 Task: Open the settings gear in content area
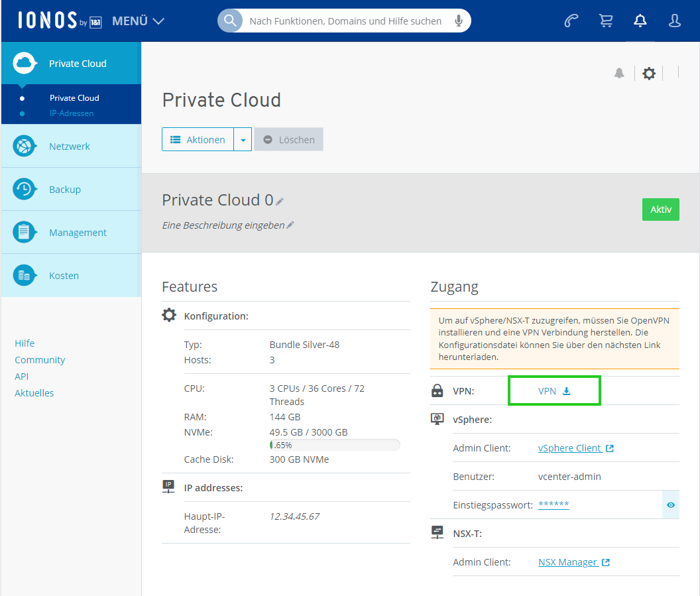pyautogui.click(x=649, y=73)
